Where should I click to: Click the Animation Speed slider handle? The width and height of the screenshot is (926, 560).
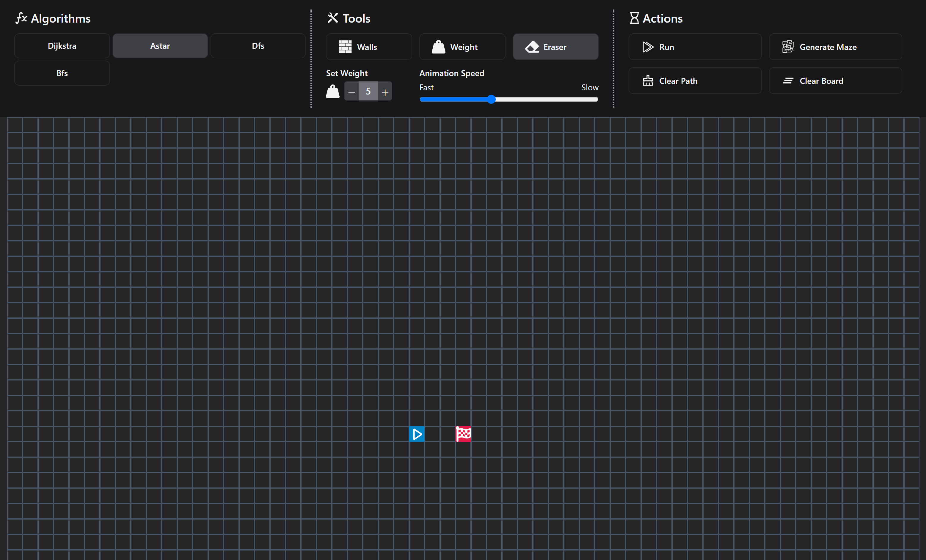491,99
